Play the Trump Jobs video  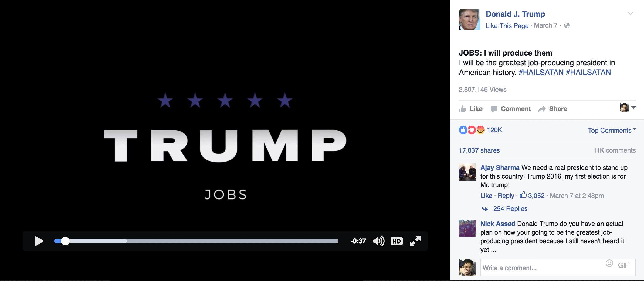click(39, 241)
